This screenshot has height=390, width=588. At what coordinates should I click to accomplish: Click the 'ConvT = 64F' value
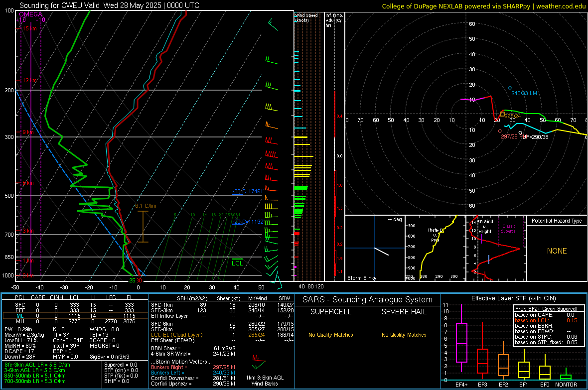pos(68,341)
